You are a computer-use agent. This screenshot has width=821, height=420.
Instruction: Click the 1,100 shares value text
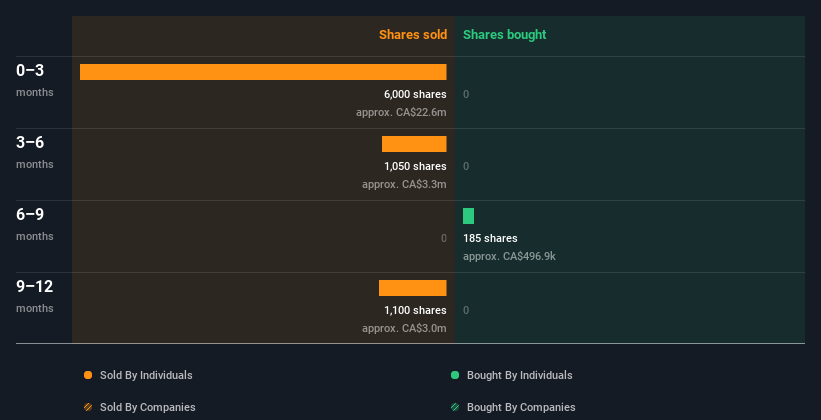point(415,310)
